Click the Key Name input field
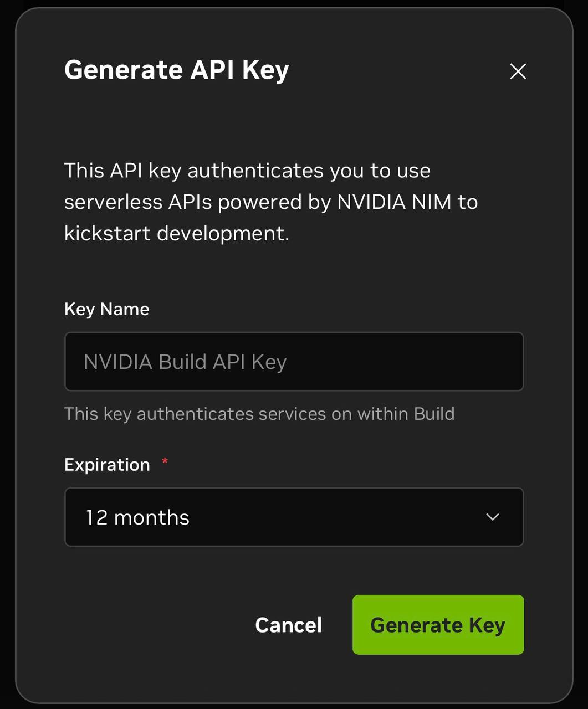The height and width of the screenshot is (709, 588). pyautogui.click(x=294, y=362)
